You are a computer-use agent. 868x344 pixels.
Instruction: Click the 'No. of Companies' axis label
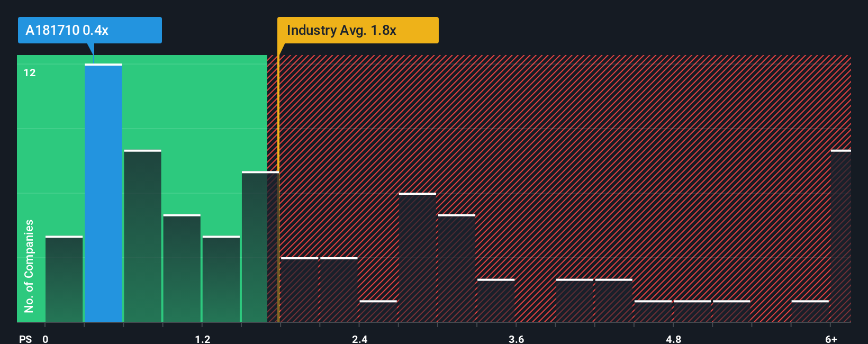29,266
